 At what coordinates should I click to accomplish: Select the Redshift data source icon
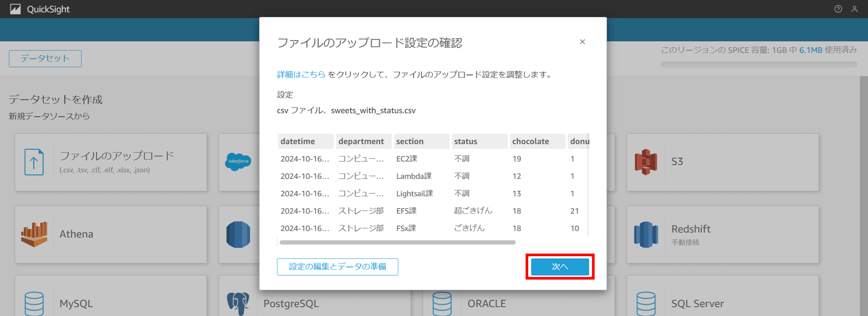[646, 235]
